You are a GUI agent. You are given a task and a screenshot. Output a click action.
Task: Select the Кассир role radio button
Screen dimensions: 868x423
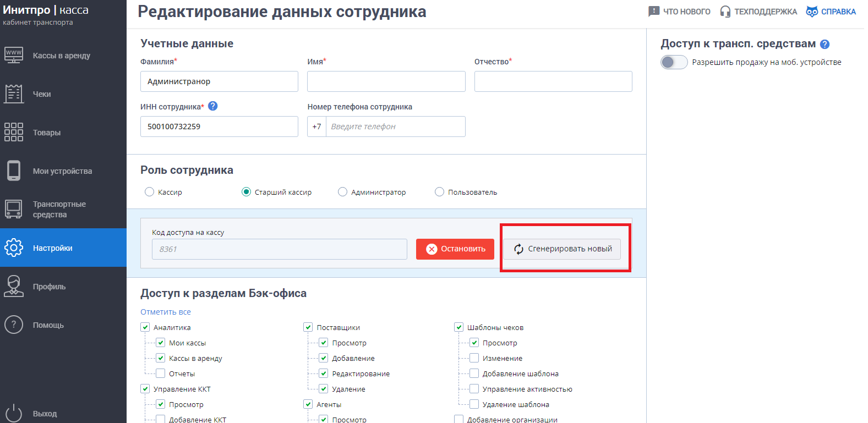tap(149, 192)
